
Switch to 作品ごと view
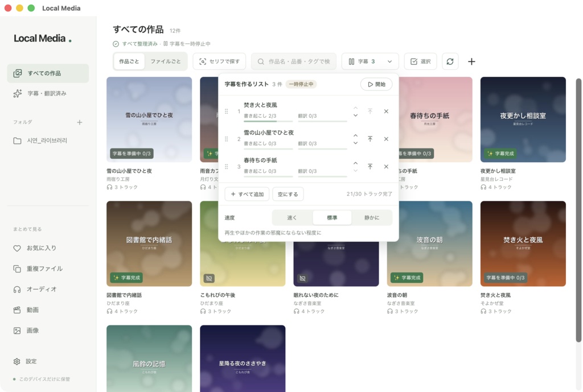(x=129, y=61)
